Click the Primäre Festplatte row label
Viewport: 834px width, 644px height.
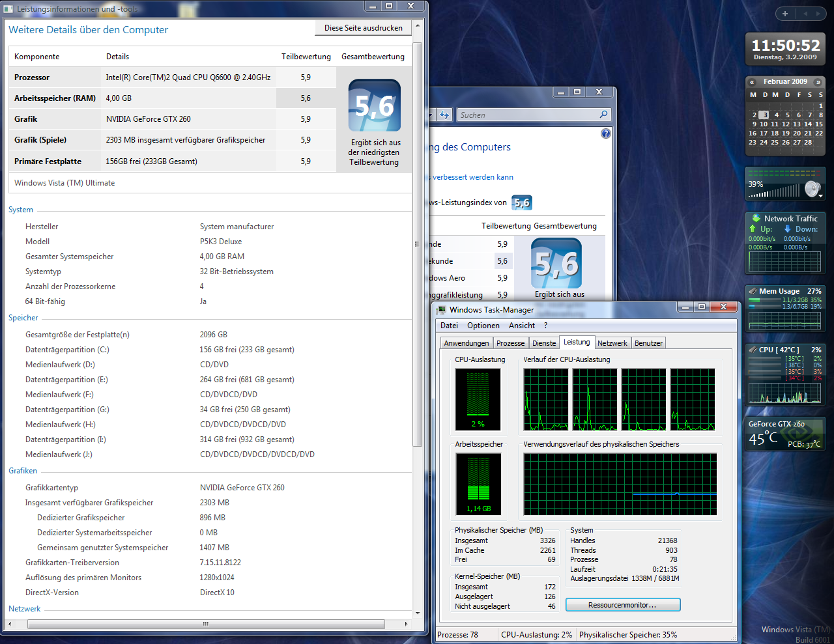(48, 161)
